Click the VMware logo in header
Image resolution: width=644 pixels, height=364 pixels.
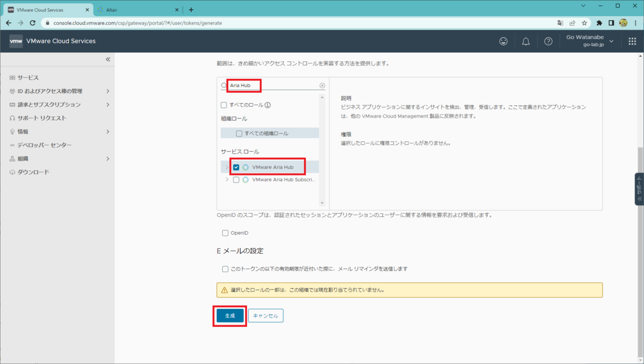click(x=16, y=41)
